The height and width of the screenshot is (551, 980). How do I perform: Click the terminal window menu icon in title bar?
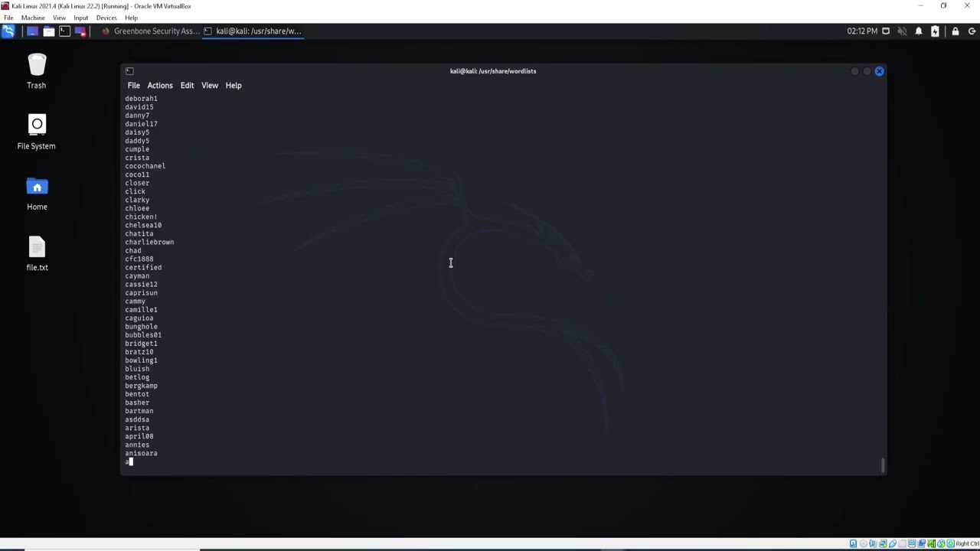click(x=129, y=71)
